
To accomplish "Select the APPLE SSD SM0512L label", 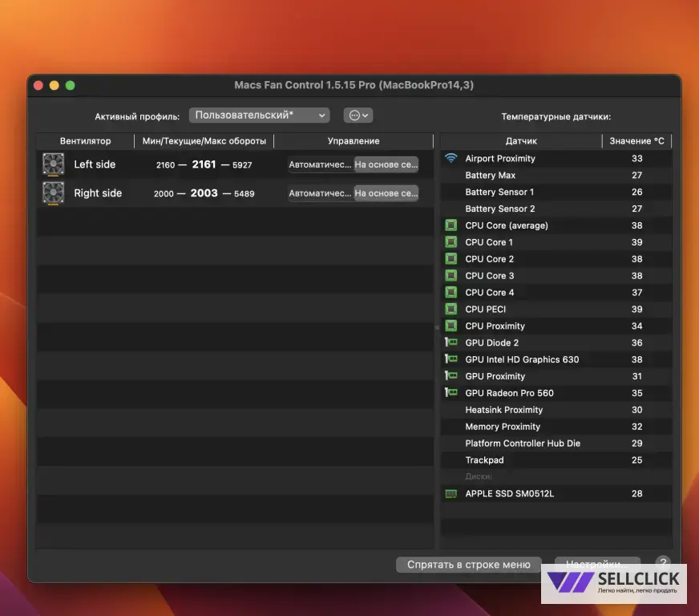I will coord(510,494).
